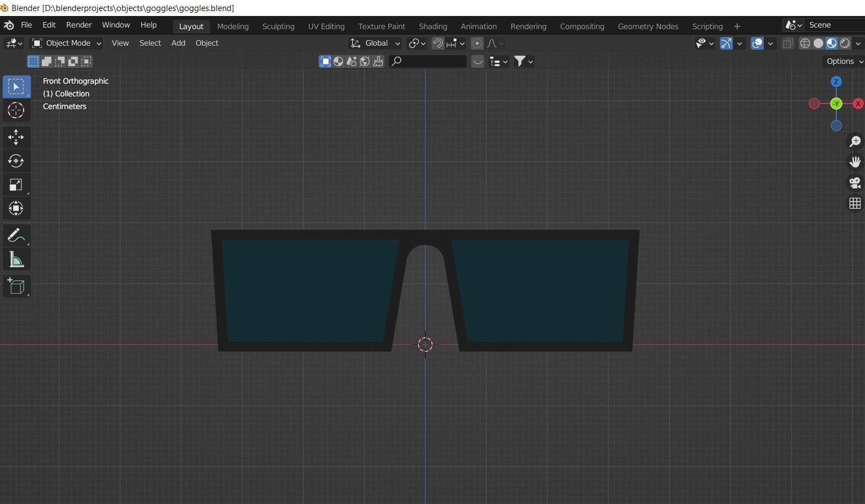Viewport: 865px width, 504px height.
Task: Switch perspective/orthographic with the grid icon
Action: (855, 203)
